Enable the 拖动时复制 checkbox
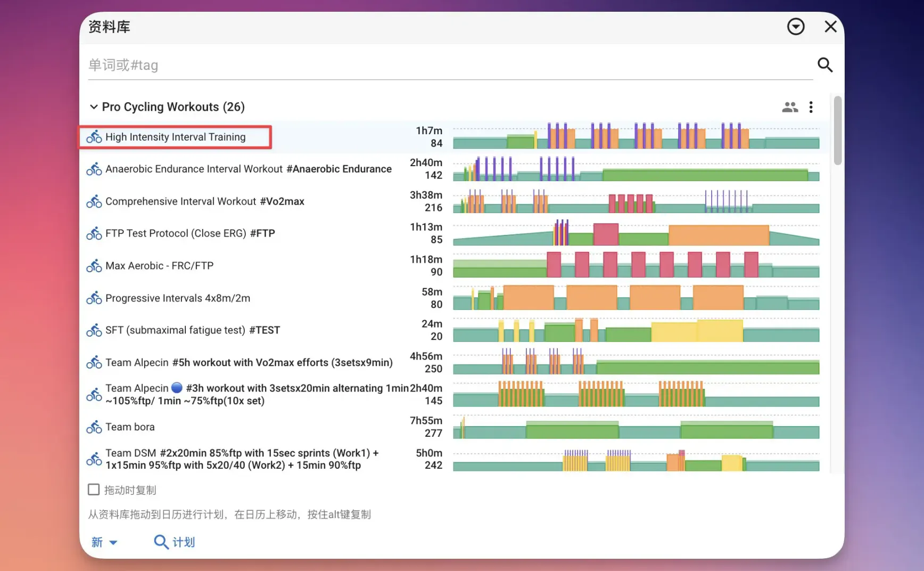Screen dimensions: 924x571 click(x=94, y=490)
